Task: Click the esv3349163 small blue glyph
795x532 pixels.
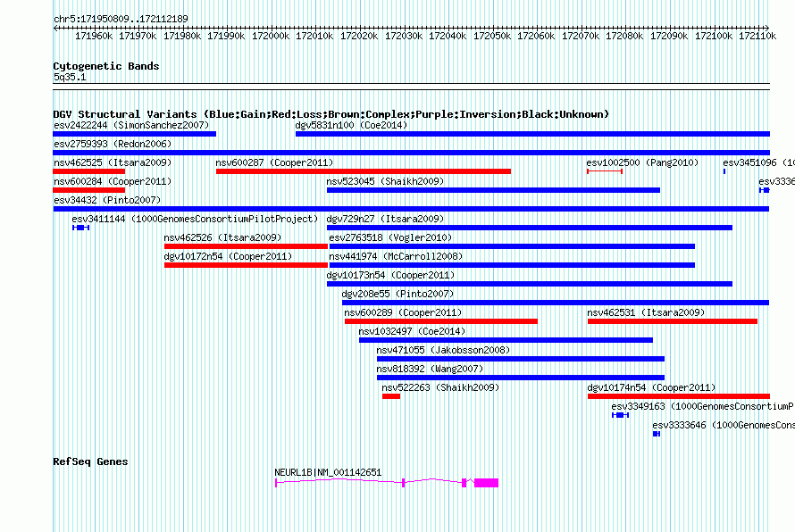Action: point(620,415)
